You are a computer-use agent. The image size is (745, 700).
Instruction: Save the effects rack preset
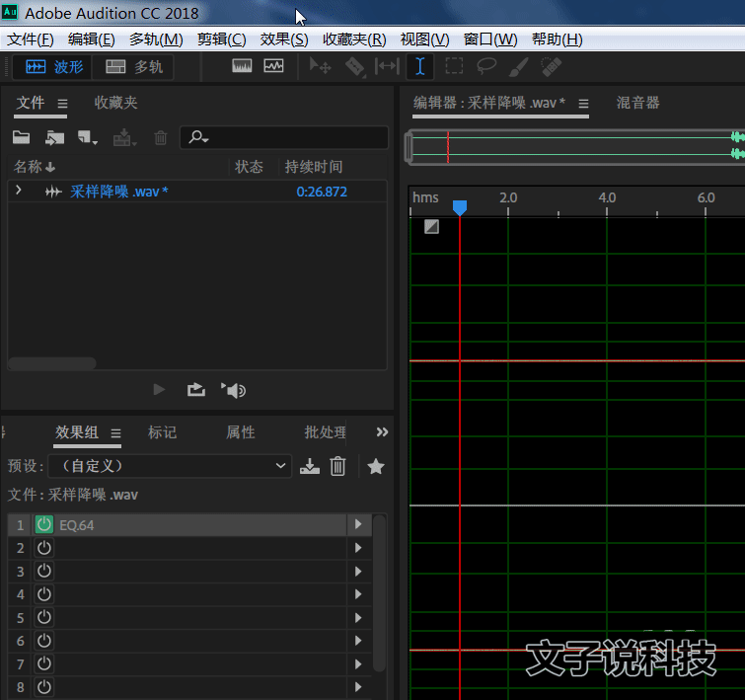pos(310,466)
